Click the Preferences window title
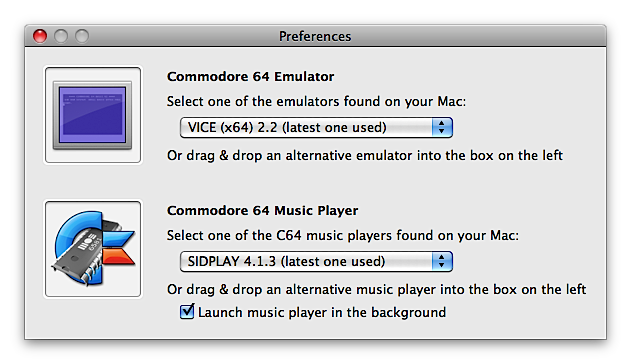 (x=315, y=36)
